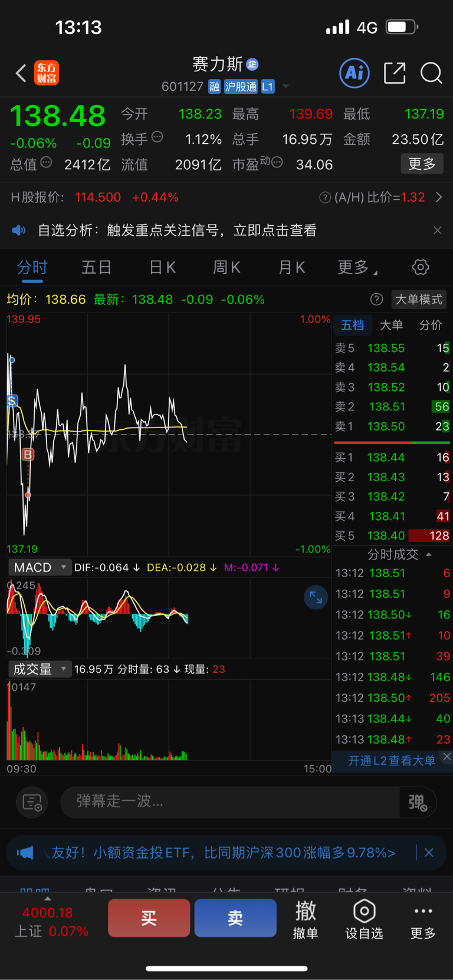Viewport: 453px width, 980px height.
Task: Tap the B buy marker on chart
Action: pyautogui.click(x=28, y=454)
